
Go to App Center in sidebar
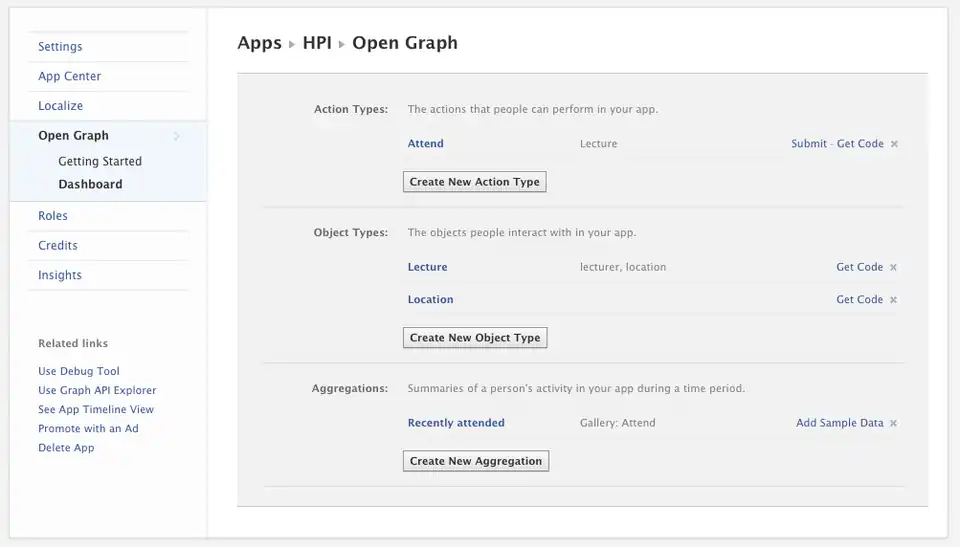point(69,76)
